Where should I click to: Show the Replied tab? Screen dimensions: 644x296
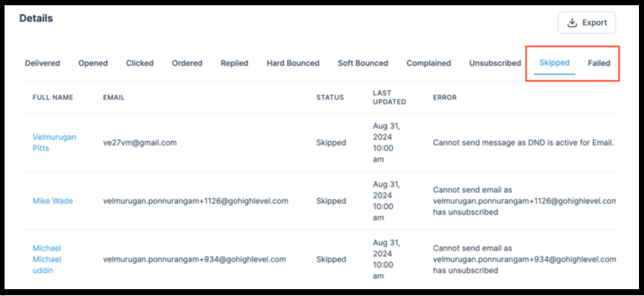(x=235, y=63)
